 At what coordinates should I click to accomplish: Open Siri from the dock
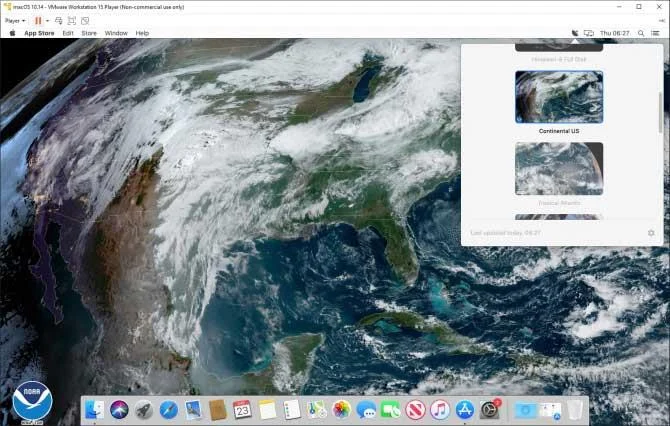(119, 410)
